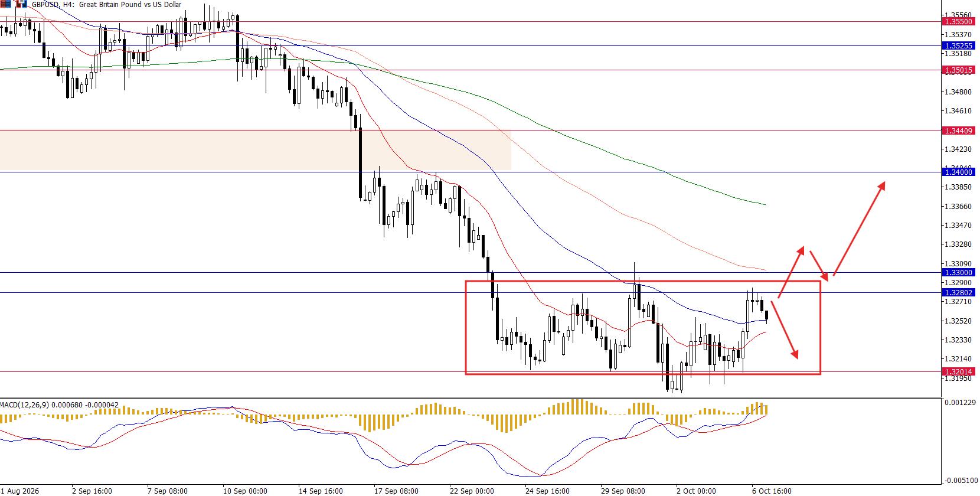Screen dimensions: 980x496
Task: Select the 1.34000 blue price level label
Action: pyautogui.click(x=958, y=172)
